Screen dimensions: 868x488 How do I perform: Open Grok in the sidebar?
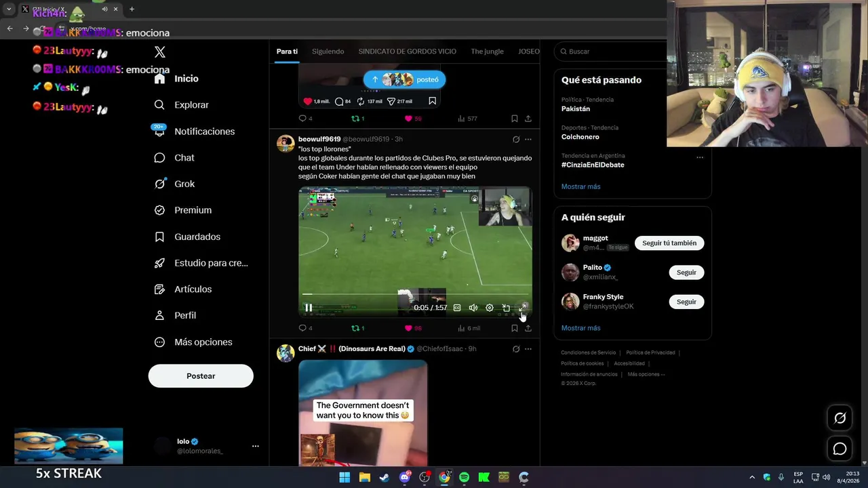click(174, 184)
